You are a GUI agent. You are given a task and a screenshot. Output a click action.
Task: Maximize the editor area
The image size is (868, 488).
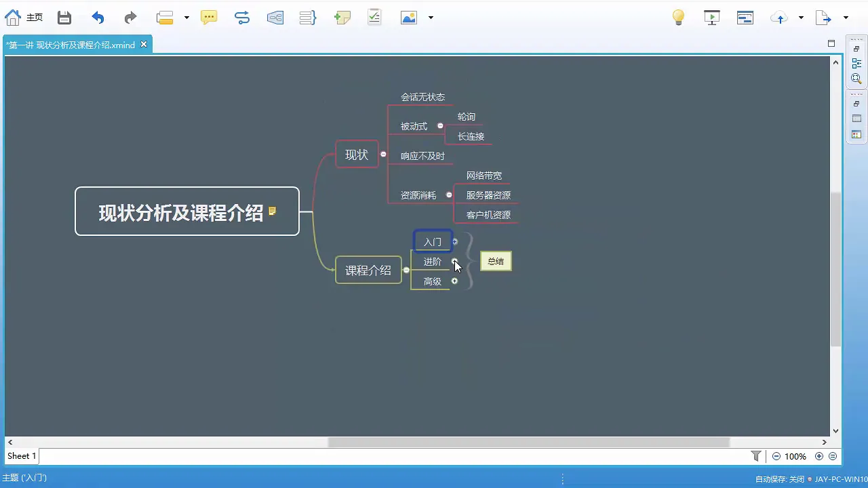pos(831,43)
